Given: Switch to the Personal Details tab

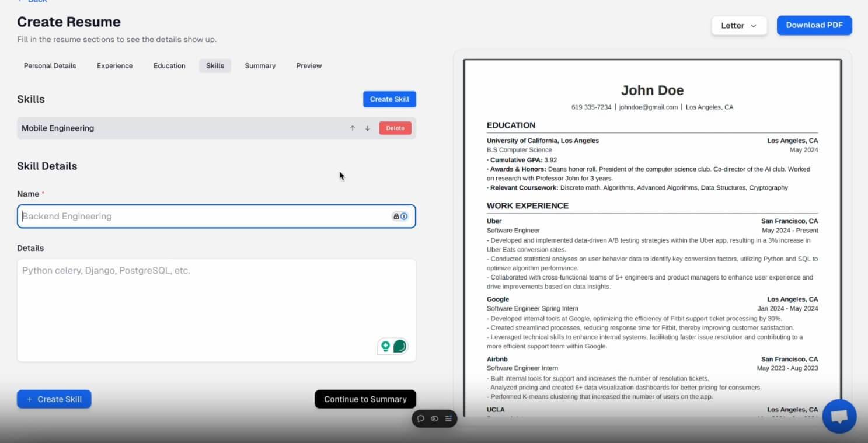Looking at the screenshot, I should coord(50,66).
